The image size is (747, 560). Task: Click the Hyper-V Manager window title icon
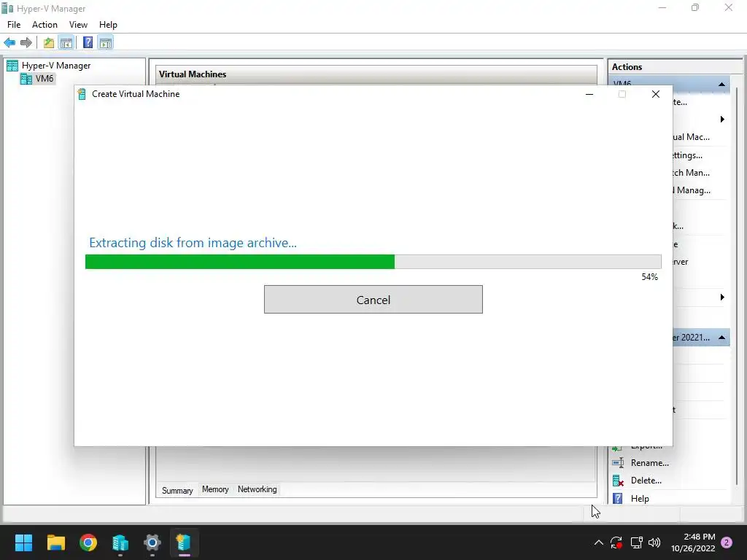[7, 9]
